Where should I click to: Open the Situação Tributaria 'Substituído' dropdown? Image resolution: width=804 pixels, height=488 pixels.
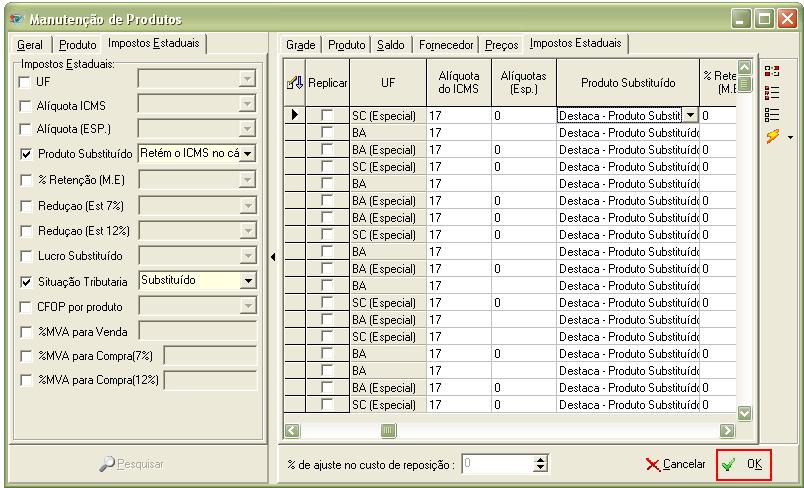click(248, 280)
